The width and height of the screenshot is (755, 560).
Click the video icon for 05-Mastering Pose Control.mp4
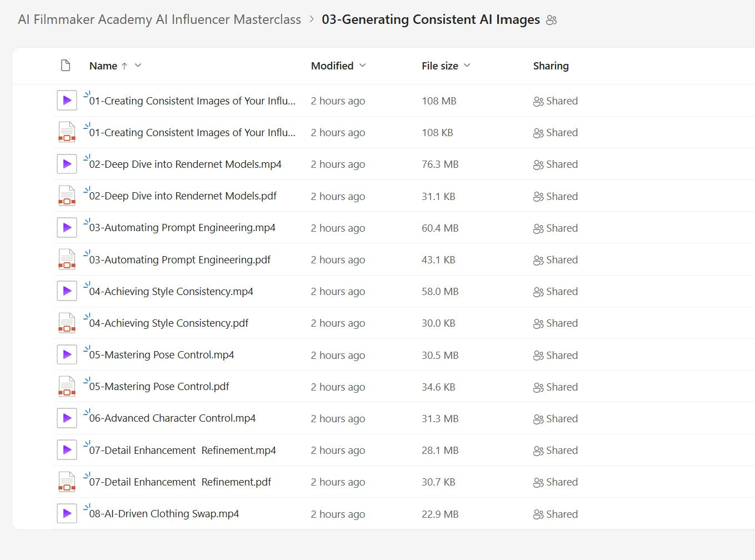67,355
